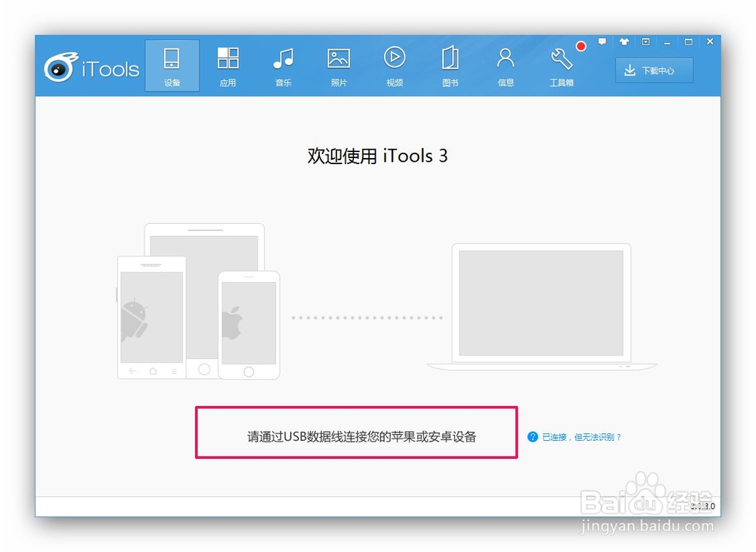Close the iTools window
This screenshot has height=552, width=756.
click(x=710, y=42)
